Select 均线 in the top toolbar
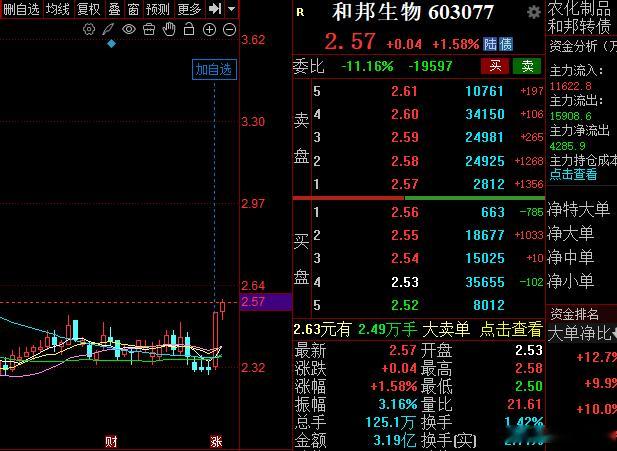Screen dimensions: 617x451 (x=57, y=9)
